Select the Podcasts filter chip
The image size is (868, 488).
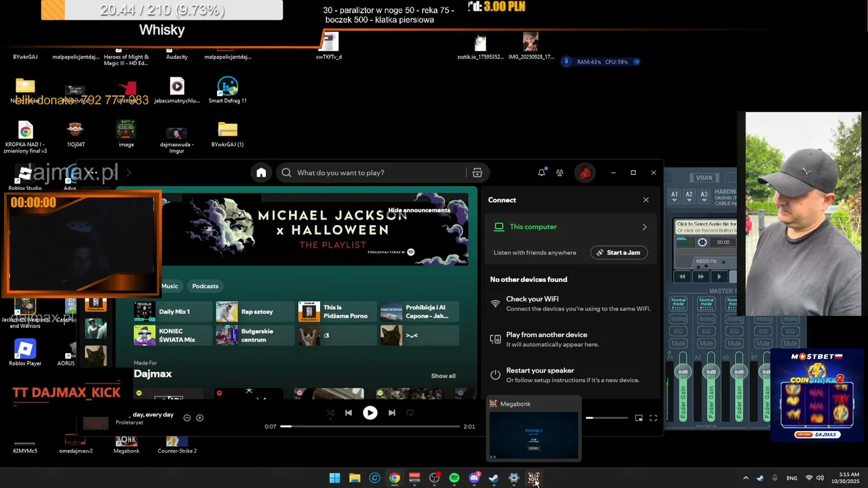[205, 286]
